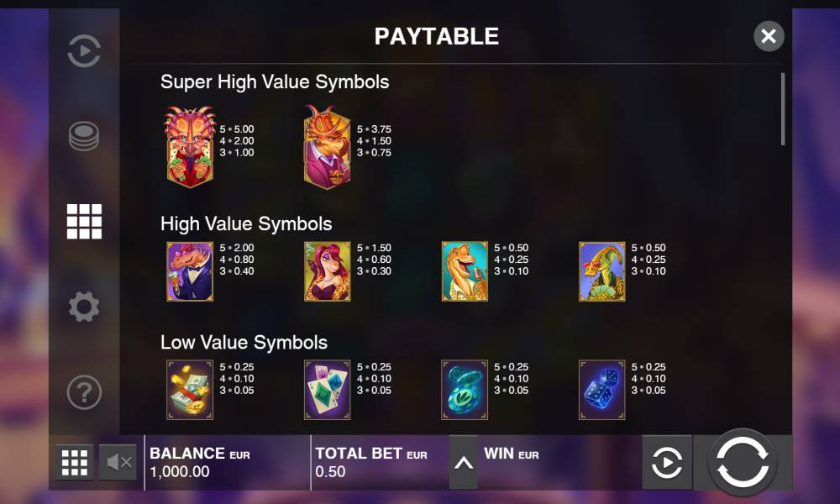Image resolution: width=840 pixels, height=504 pixels.
Task: Select the paytable grid icon in sidebar
Action: coord(84,221)
